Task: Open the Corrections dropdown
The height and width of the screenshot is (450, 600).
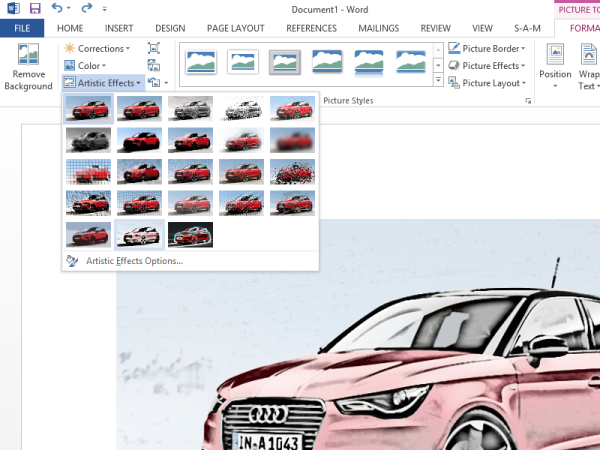Action: click(98, 49)
